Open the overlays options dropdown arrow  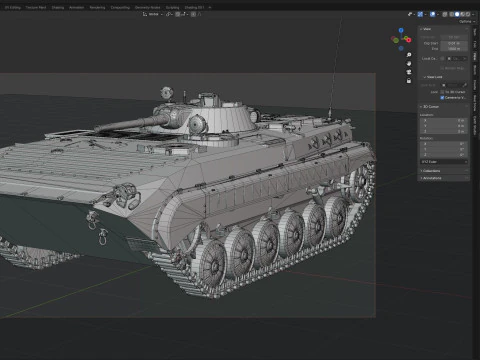click(x=438, y=14)
